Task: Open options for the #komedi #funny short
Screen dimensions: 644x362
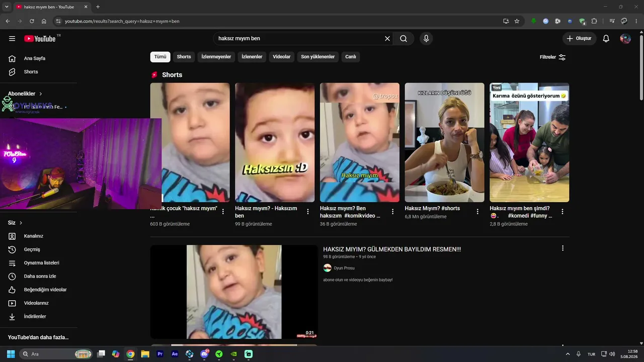Action: click(x=562, y=212)
